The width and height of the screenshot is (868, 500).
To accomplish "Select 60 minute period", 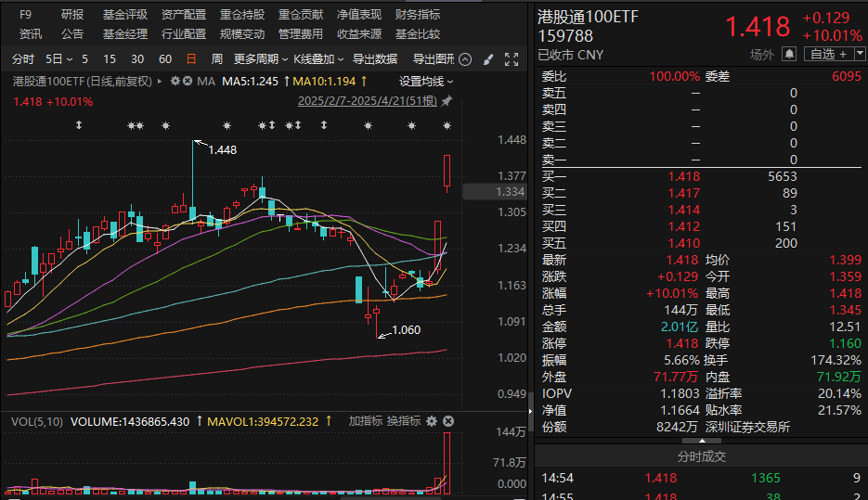I will click(x=165, y=59).
